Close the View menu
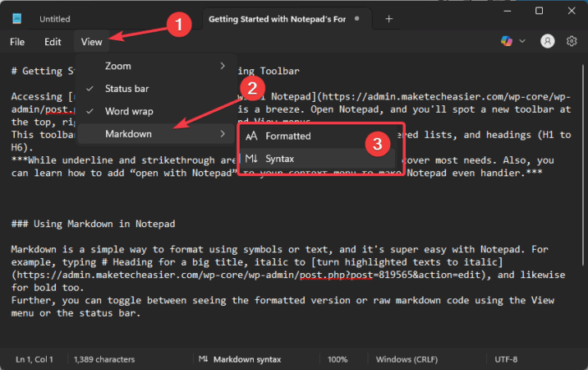588x370 pixels. (91, 42)
